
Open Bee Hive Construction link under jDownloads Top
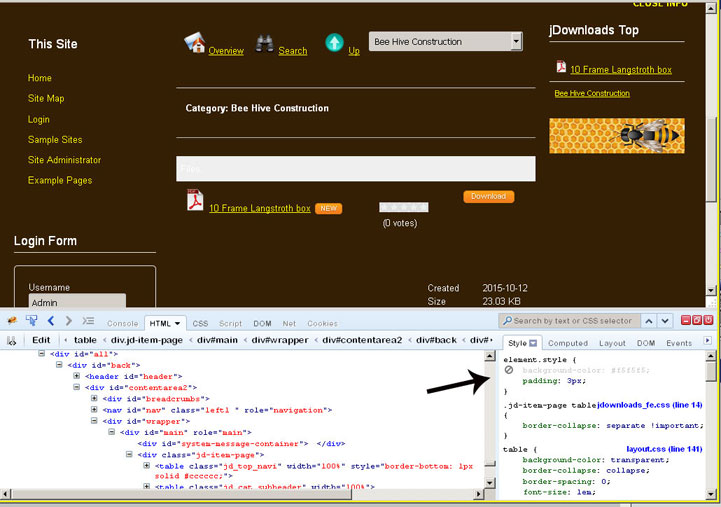(x=592, y=93)
